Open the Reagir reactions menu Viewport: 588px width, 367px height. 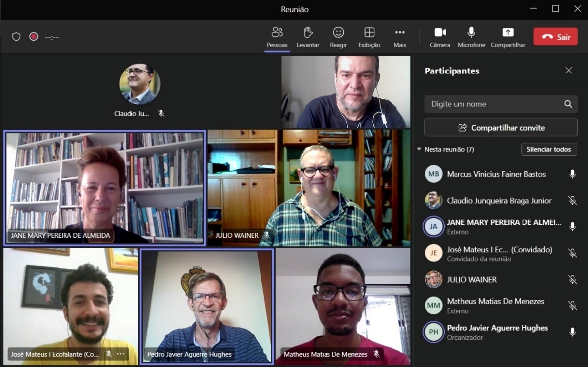pos(338,37)
